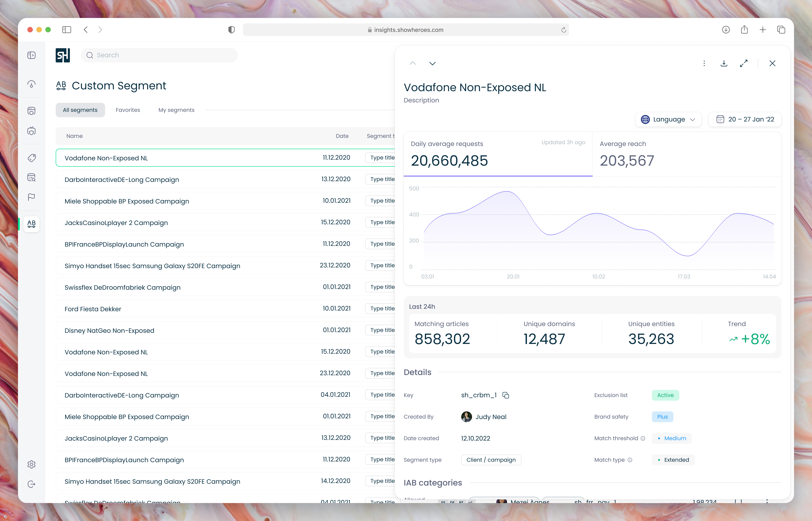The height and width of the screenshot is (521, 812).
Task: Select Average reach metric
Action: (687, 154)
